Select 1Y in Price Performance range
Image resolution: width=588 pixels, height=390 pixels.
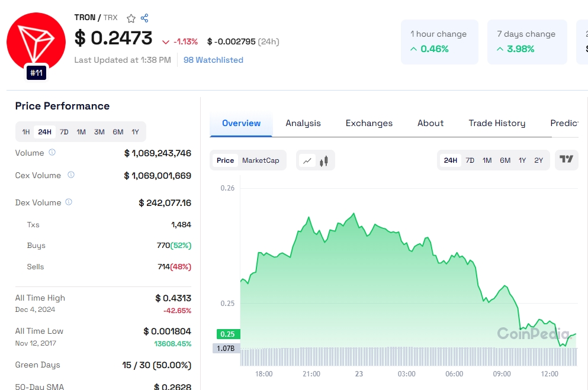135,132
